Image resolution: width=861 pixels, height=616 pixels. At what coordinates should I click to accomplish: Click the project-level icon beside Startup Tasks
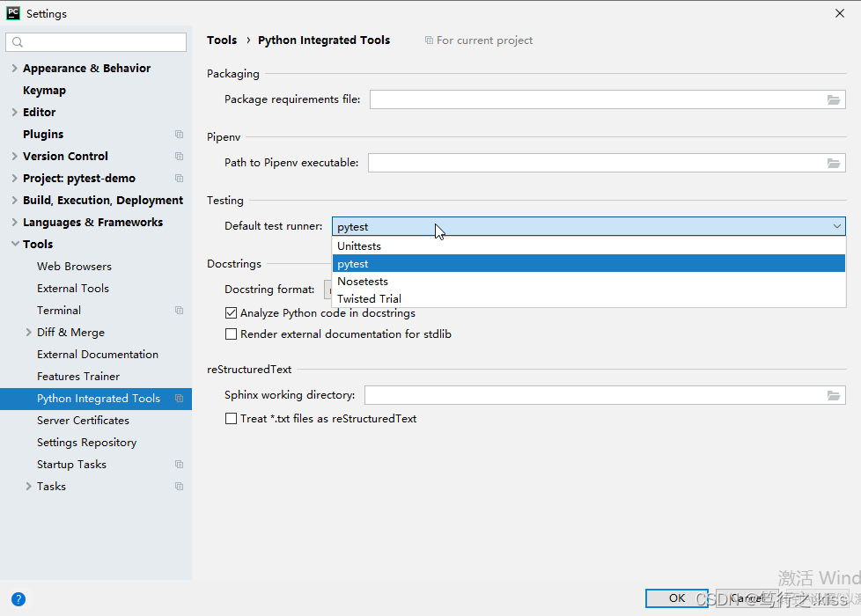(179, 464)
